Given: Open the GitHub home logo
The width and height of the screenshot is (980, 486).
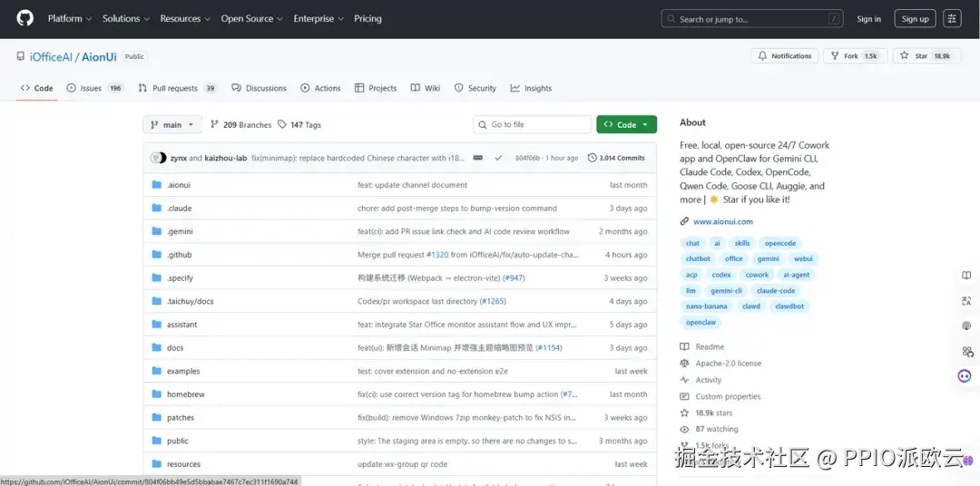Looking at the screenshot, I should point(25,19).
